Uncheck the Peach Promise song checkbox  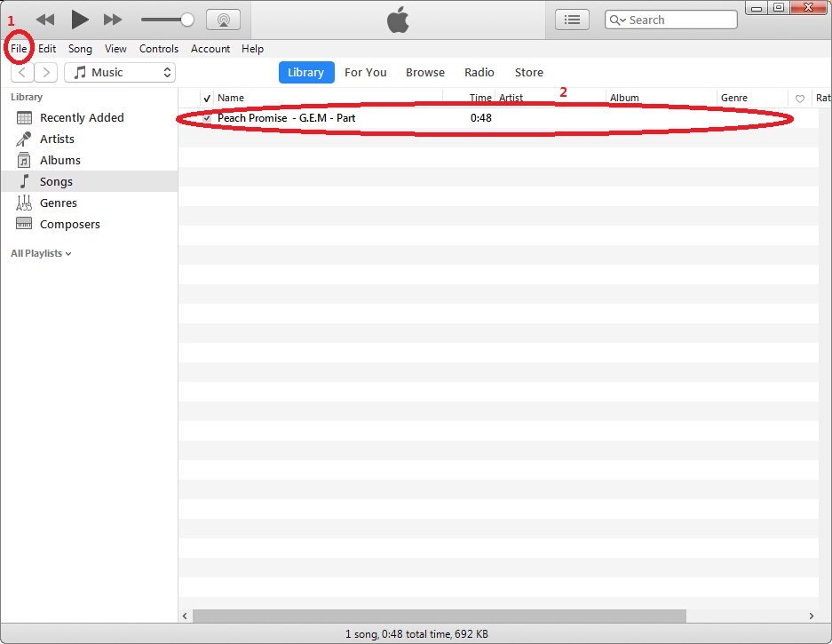[x=207, y=118]
